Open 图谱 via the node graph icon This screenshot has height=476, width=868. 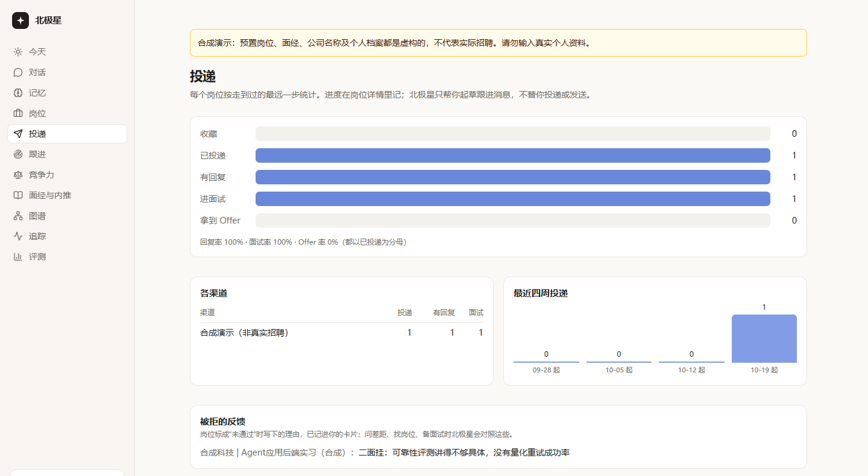click(x=18, y=216)
